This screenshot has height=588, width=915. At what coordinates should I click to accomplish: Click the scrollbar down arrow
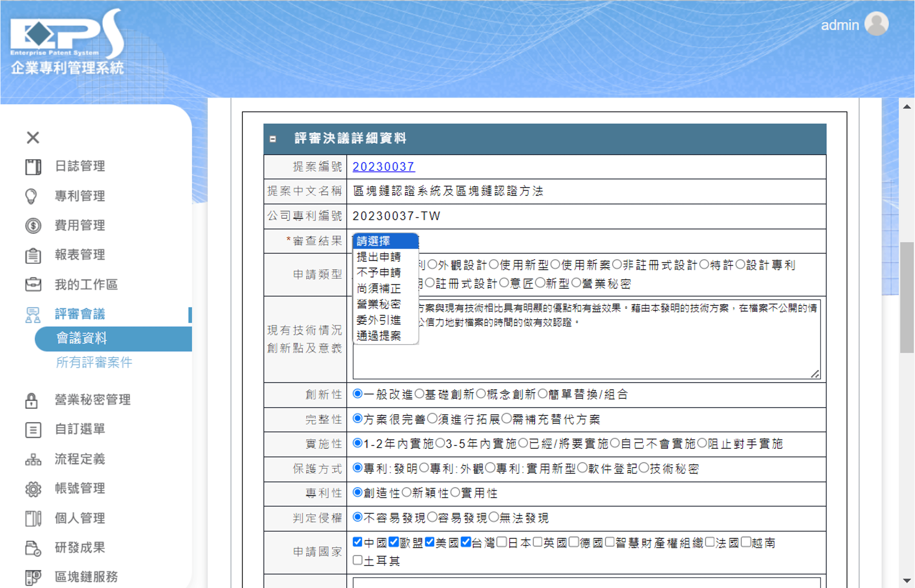pos(907,581)
